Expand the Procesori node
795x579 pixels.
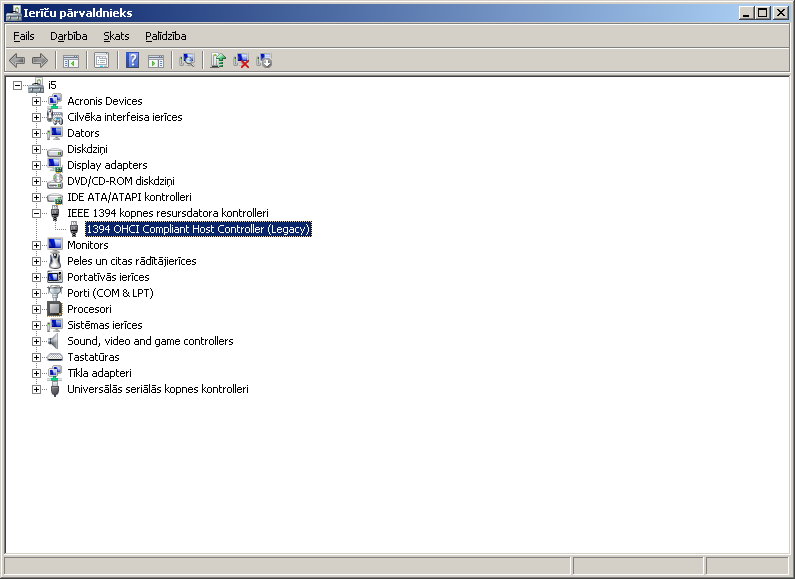pos(37,309)
